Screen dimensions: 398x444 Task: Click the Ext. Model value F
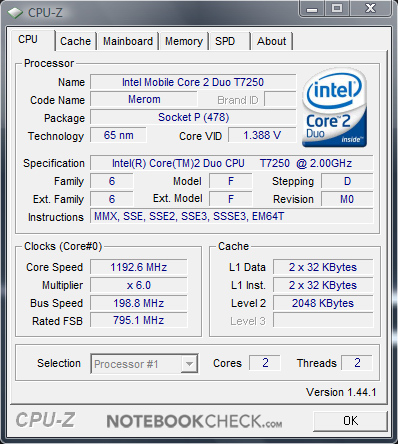click(x=231, y=199)
